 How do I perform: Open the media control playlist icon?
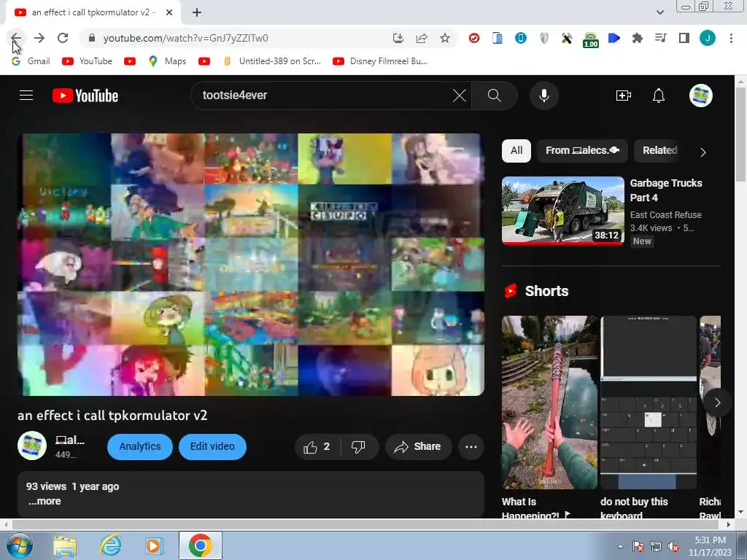pos(661,38)
